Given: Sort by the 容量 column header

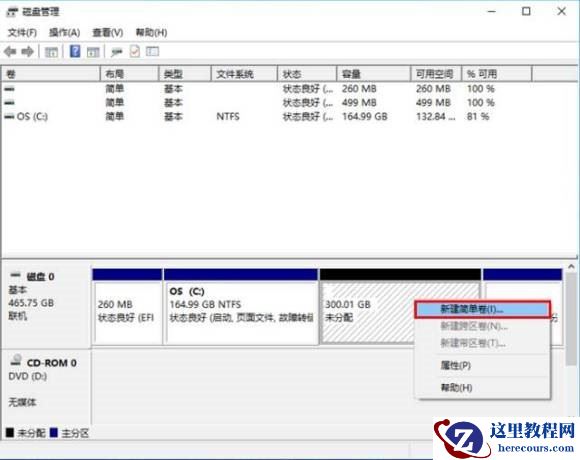Looking at the screenshot, I should (374, 74).
